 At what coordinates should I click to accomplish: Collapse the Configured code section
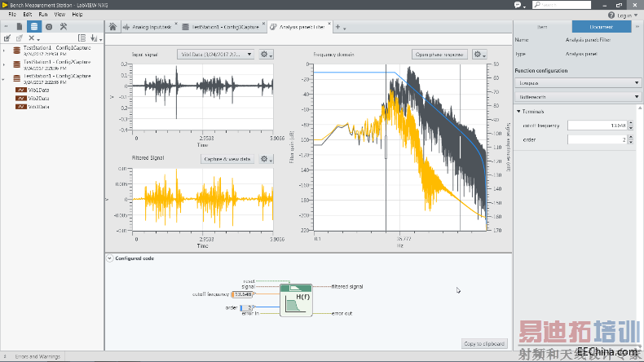[110, 258]
